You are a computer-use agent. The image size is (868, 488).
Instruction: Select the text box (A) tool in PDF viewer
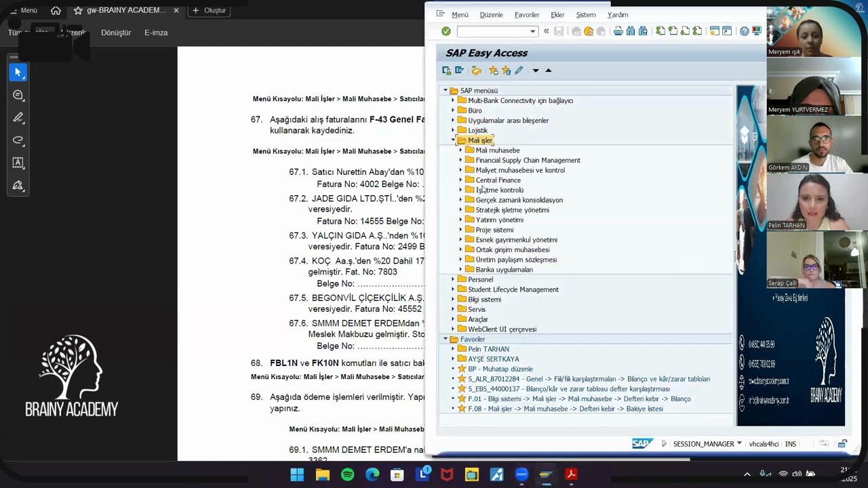tap(18, 163)
